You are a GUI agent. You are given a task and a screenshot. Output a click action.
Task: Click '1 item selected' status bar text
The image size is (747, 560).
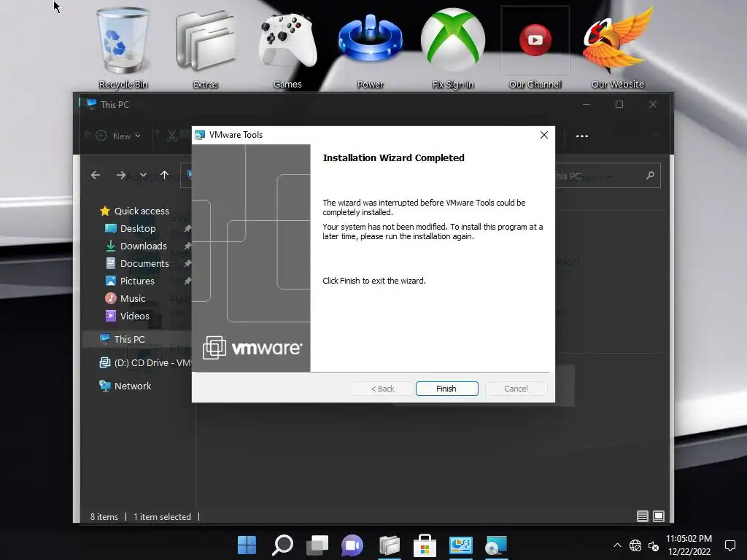pos(163,517)
